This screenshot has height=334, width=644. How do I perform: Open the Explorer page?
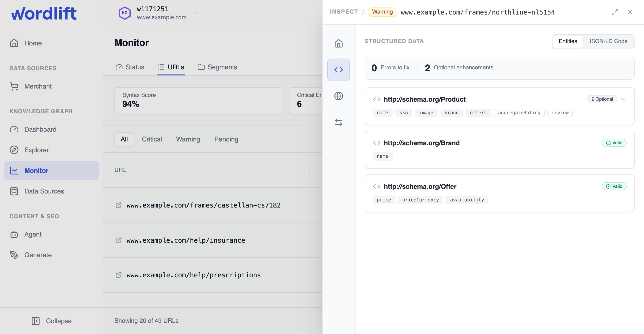[51, 150]
